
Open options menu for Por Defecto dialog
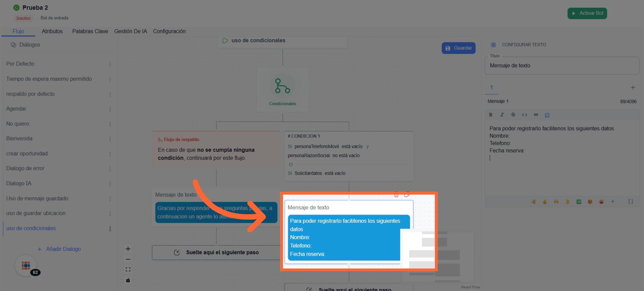[110, 64]
